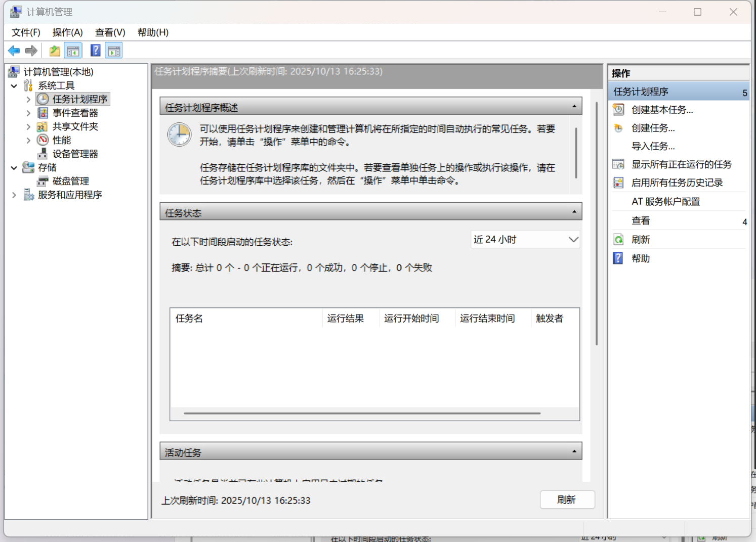Collapse the 系统工具 tree node
The width and height of the screenshot is (756, 542).
[x=14, y=85]
